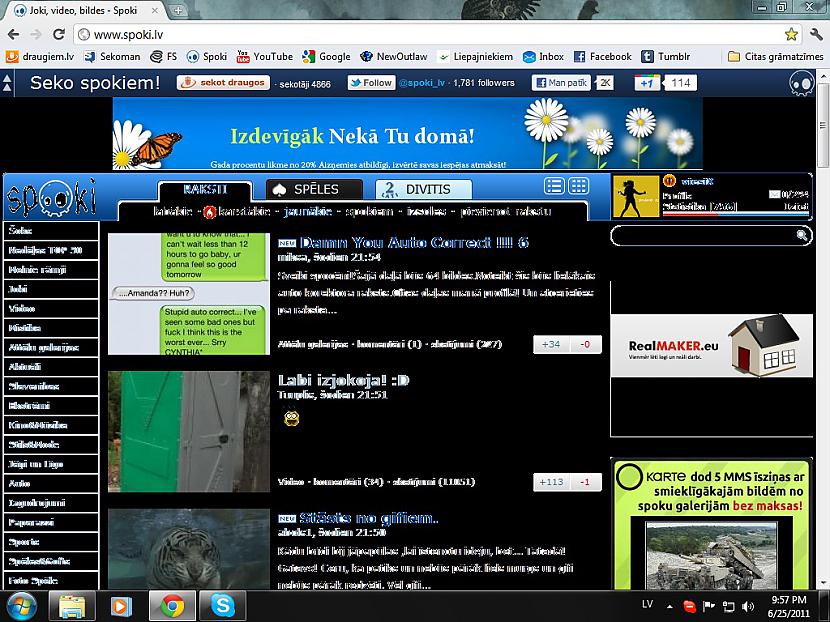Viewport: 830px width, 622px height.
Task: Downvote -1 on Labi izjokoja post
Action: tap(585, 482)
